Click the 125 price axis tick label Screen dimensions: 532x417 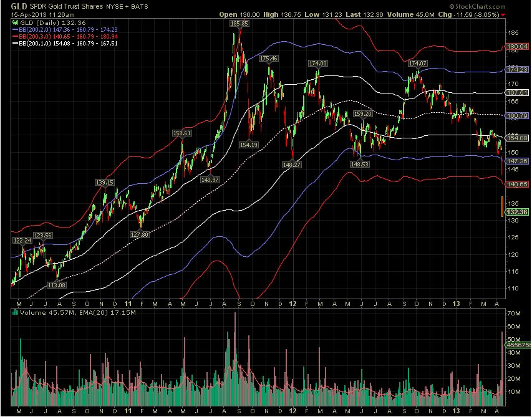click(x=513, y=237)
